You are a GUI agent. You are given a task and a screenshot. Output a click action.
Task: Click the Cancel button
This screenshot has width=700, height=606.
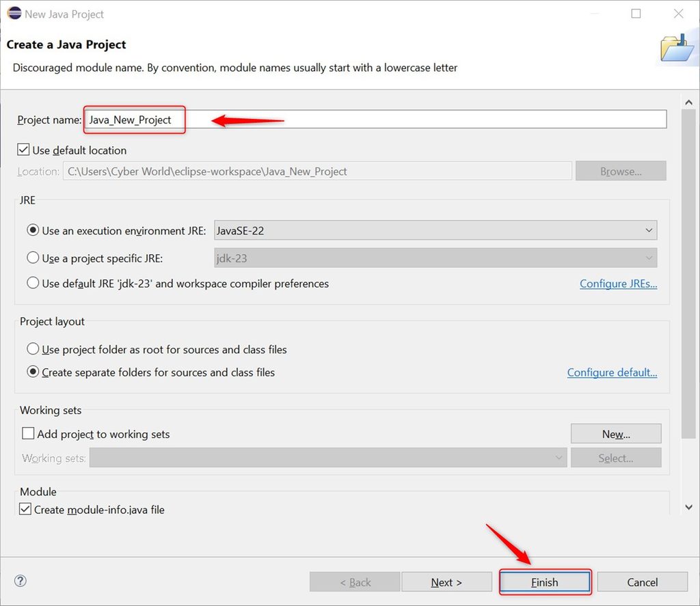pos(643,582)
